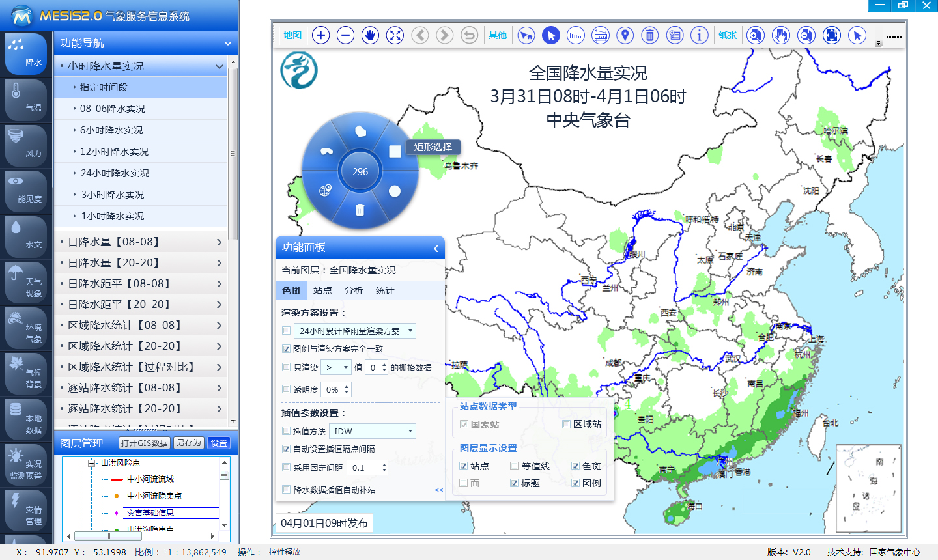938x560 pixels.
Task: Expand the 日降水量【08-08】 section
Action: [141, 242]
